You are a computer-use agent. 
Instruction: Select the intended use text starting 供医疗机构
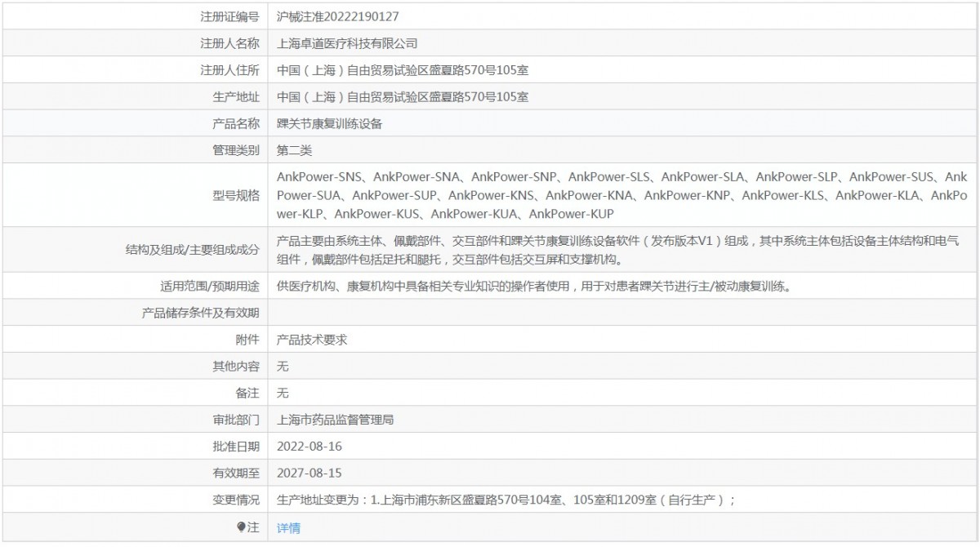[x=534, y=287]
